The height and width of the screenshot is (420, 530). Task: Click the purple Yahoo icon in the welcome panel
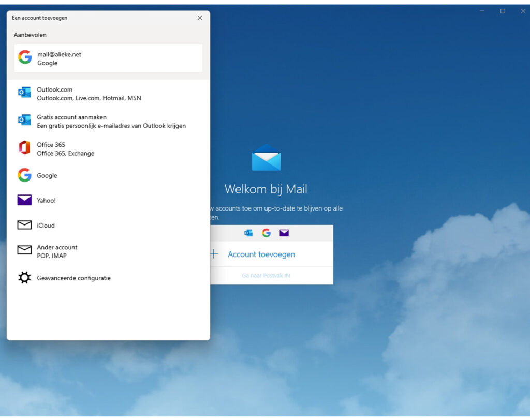(284, 233)
